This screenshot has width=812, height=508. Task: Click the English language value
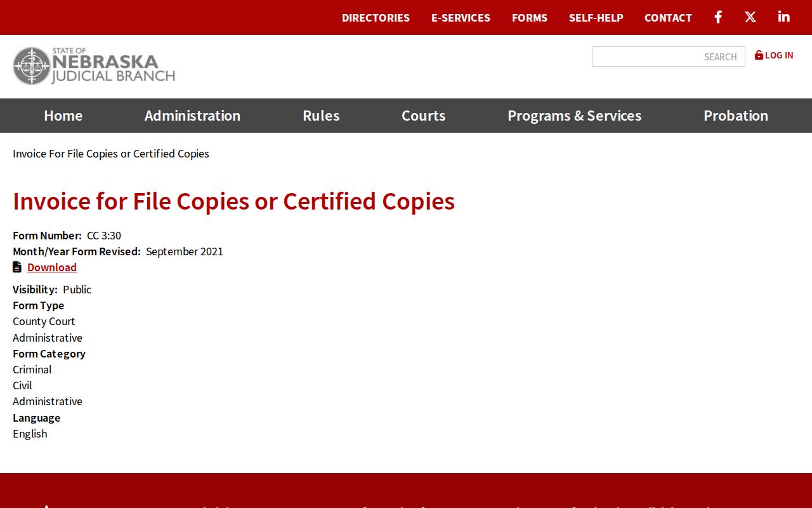tap(30, 434)
